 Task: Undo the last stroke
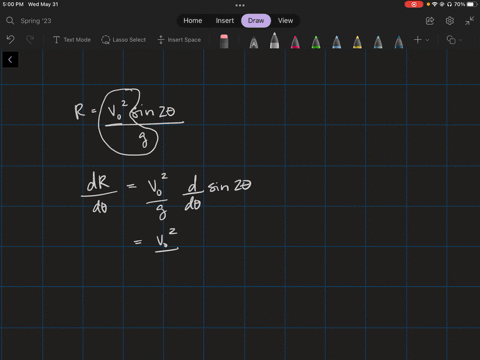tap(10, 40)
